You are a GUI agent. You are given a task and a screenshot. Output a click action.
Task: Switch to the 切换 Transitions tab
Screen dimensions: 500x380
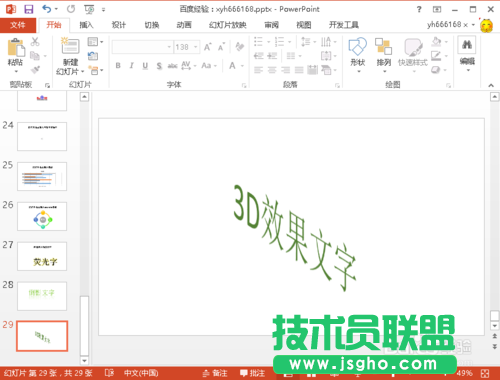pyautogui.click(x=152, y=25)
